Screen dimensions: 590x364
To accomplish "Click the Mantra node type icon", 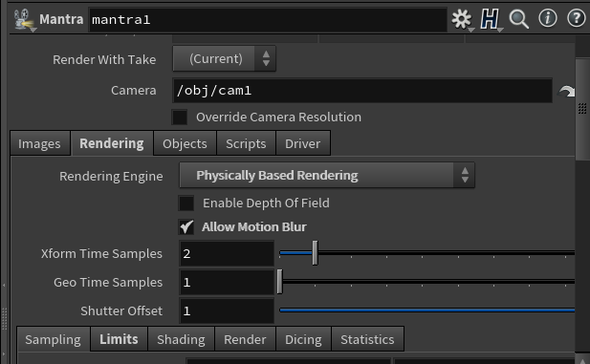I will tap(23, 19).
